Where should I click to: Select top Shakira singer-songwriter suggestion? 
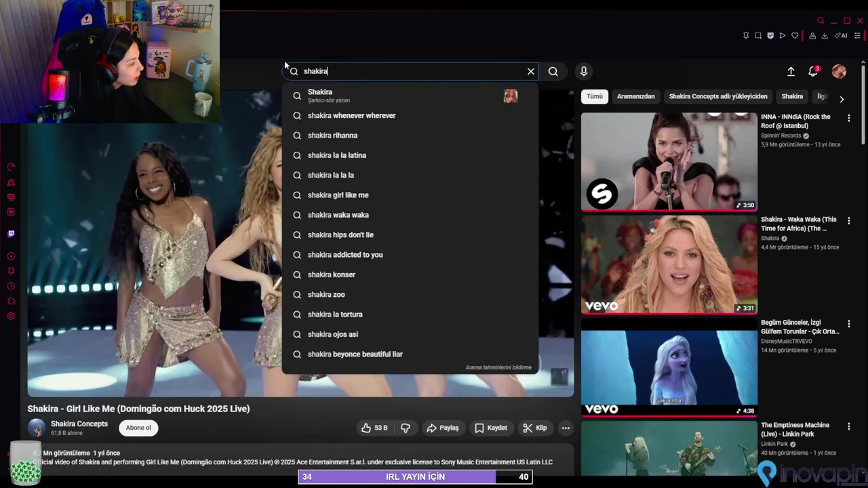(410, 96)
